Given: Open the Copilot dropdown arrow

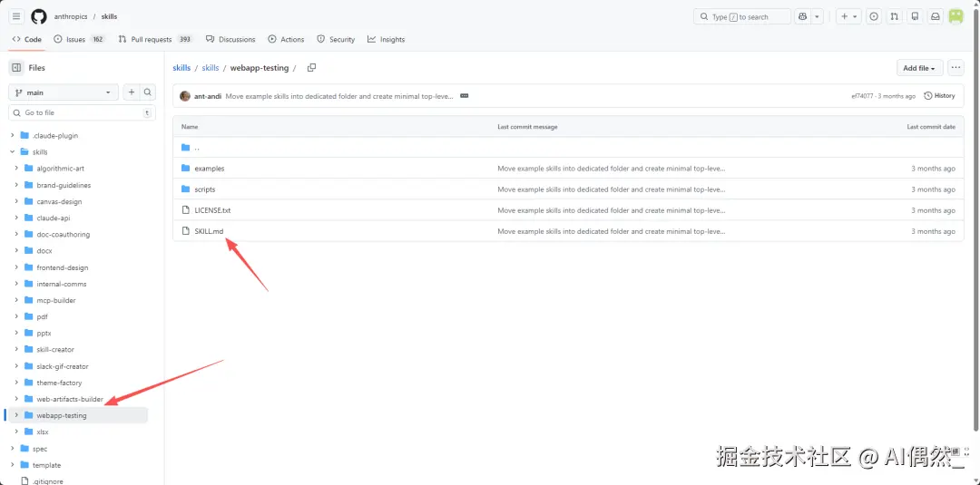Looking at the screenshot, I should [818, 17].
